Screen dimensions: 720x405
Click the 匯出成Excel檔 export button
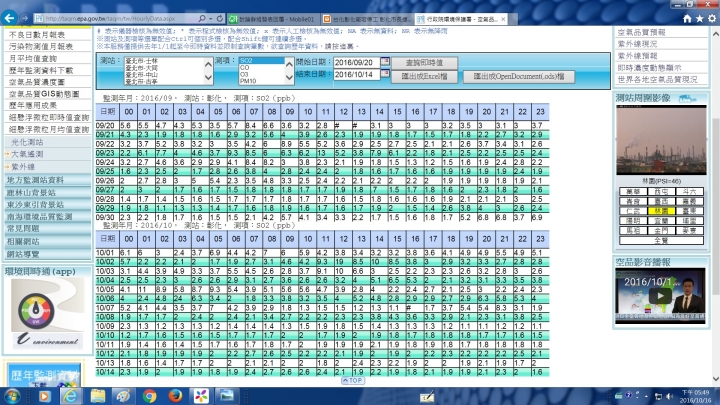(x=424, y=76)
